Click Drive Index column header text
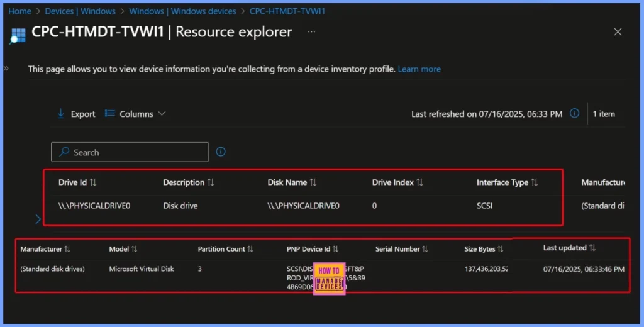 pos(392,182)
